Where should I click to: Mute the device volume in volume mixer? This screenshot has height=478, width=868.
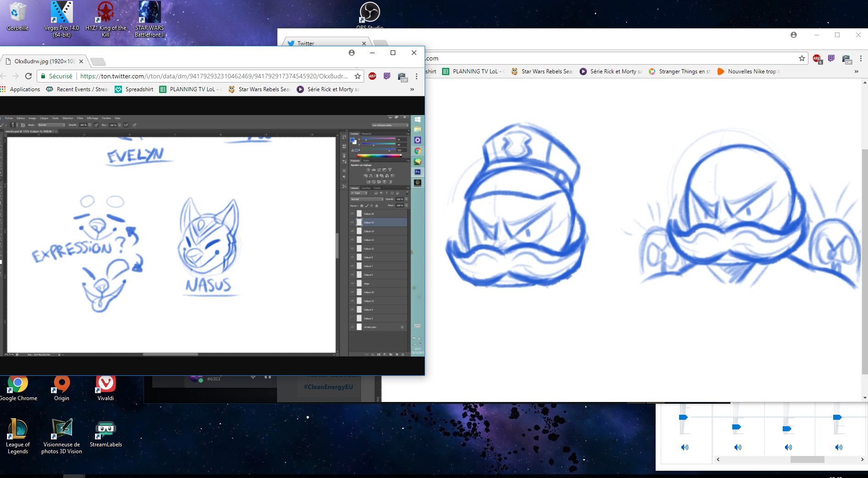click(x=685, y=447)
